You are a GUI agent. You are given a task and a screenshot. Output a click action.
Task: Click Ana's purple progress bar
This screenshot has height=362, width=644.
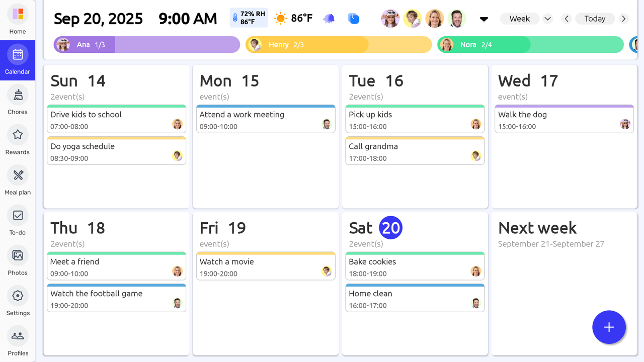147,45
